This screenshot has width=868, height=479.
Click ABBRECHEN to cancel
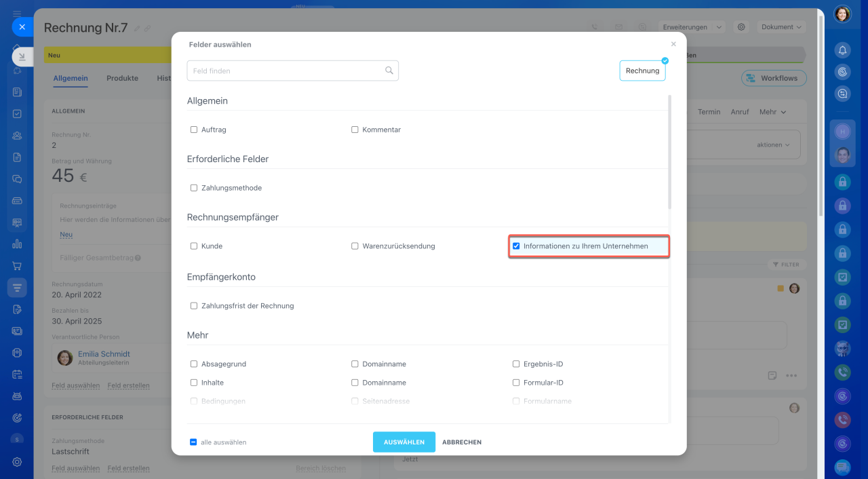pos(462,442)
